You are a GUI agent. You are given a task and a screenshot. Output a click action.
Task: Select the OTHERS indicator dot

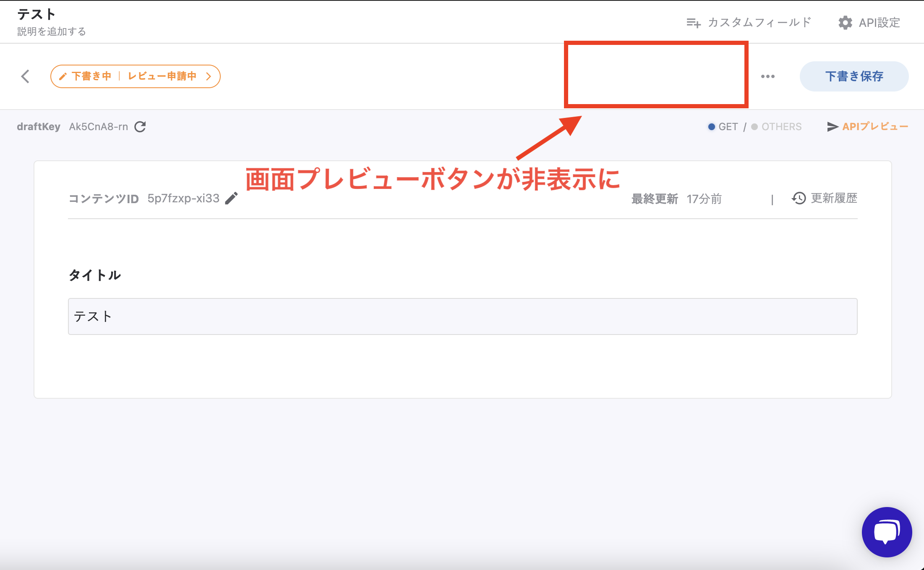(x=754, y=127)
